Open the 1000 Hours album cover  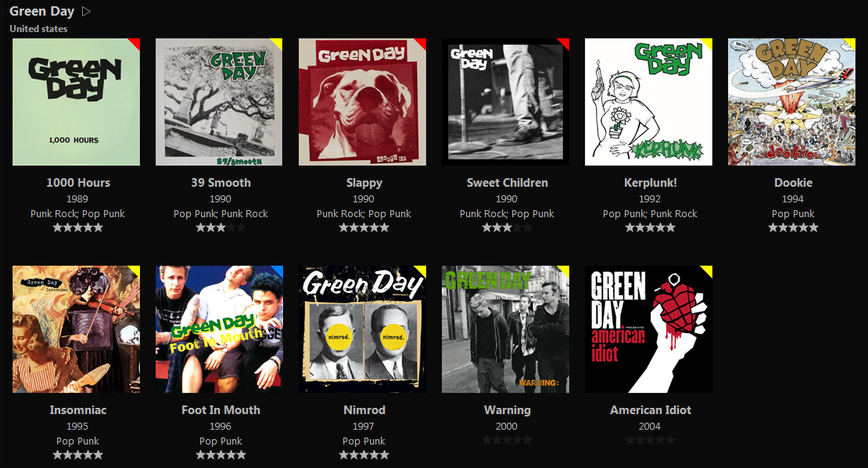pyautogui.click(x=76, y=102)
